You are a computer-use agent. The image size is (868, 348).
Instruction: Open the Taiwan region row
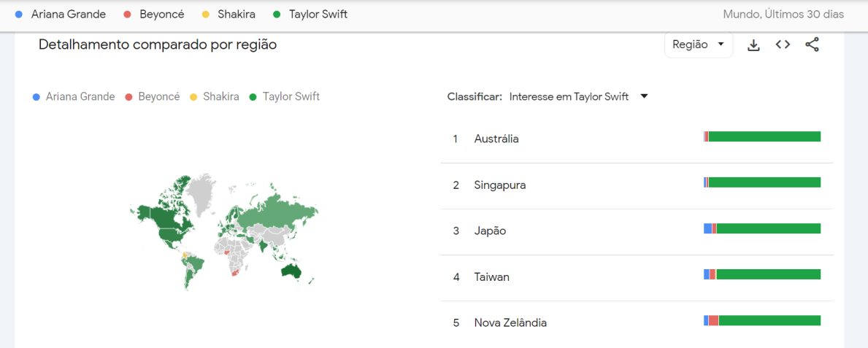(637, 277)
